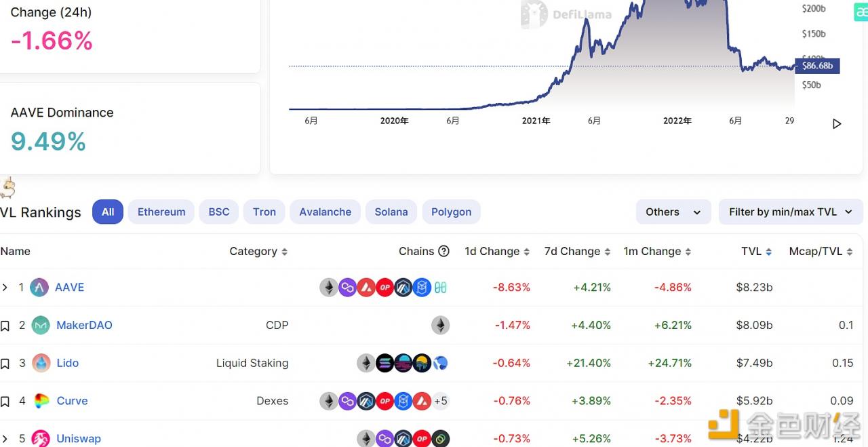Screen dimensions: 868x447
Task: Open the Uniswap protocol page link
Action: 79,438
